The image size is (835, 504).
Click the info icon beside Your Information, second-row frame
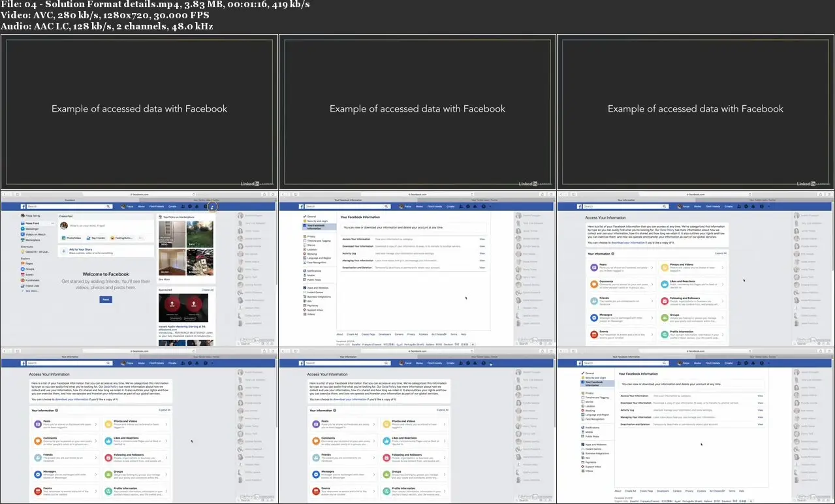pos(613,253)
